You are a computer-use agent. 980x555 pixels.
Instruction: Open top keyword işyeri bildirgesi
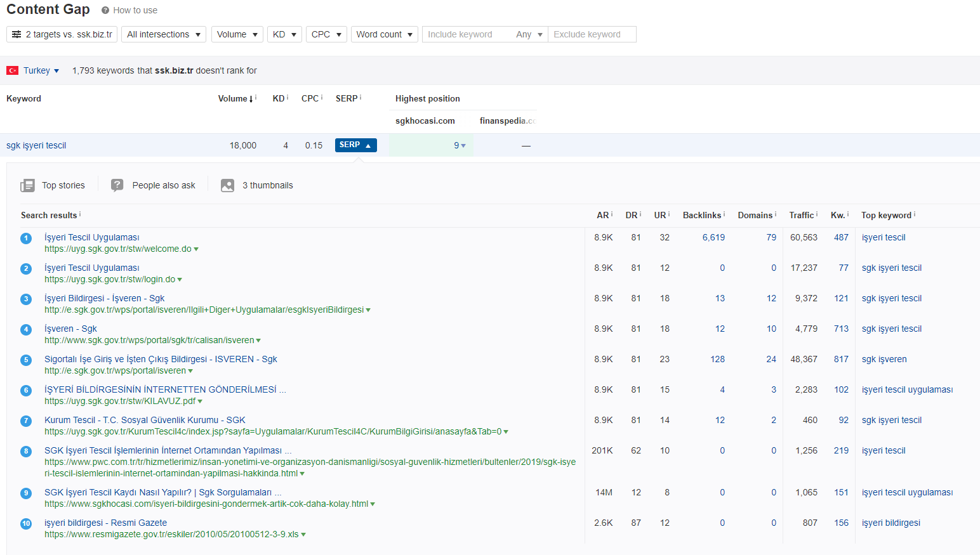click(x=891, y=523)
